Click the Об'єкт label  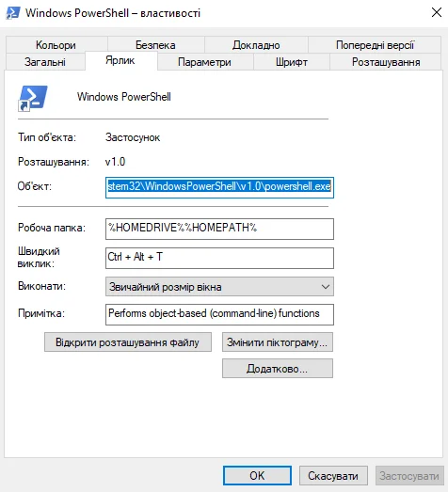click(x=35, y=186)
